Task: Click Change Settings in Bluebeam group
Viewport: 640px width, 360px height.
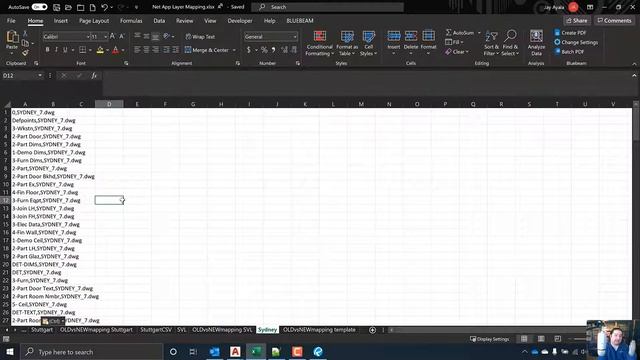Action: click(576, 42)
